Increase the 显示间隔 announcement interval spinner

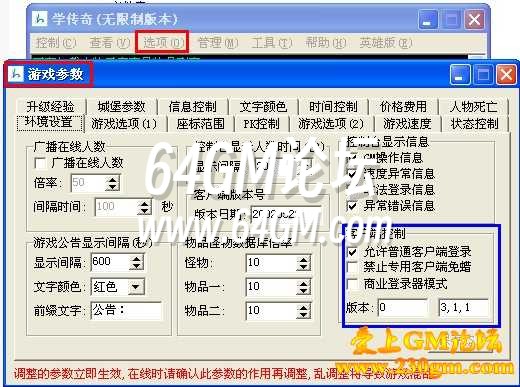pos(137,258)
